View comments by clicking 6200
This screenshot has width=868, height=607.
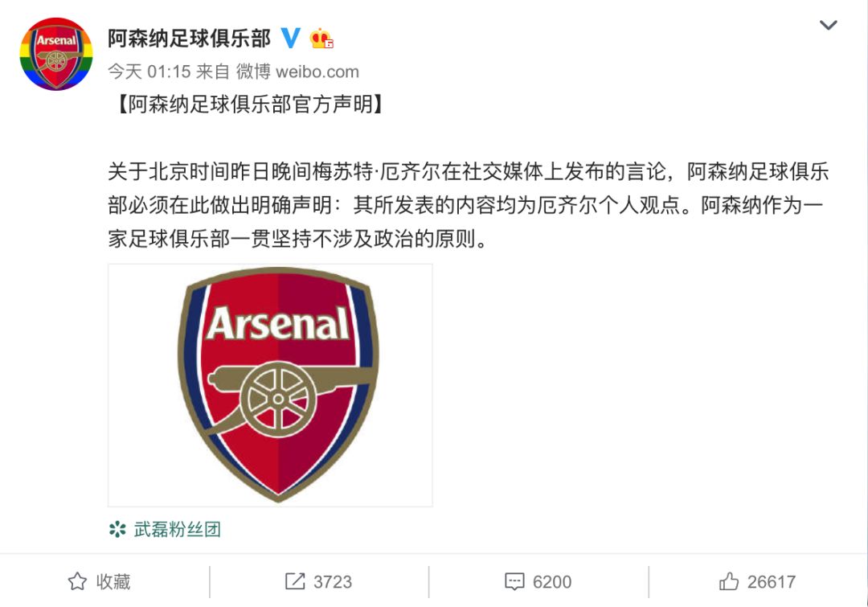pos(552,580)
